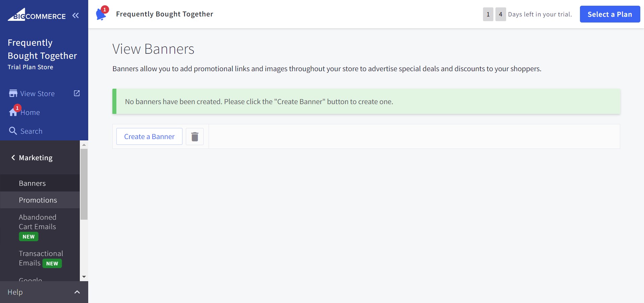Screen dimensions: 644x303
Task: Click Create a Banner button
Action: click(x=149, y=136)
